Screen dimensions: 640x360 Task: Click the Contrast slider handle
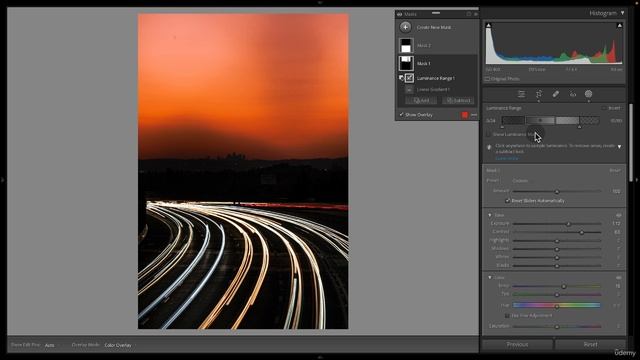(581, 232)
